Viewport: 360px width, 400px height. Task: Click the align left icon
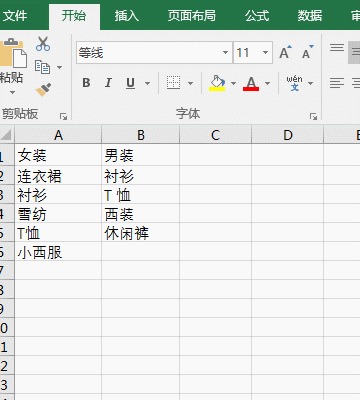[337, 83]
